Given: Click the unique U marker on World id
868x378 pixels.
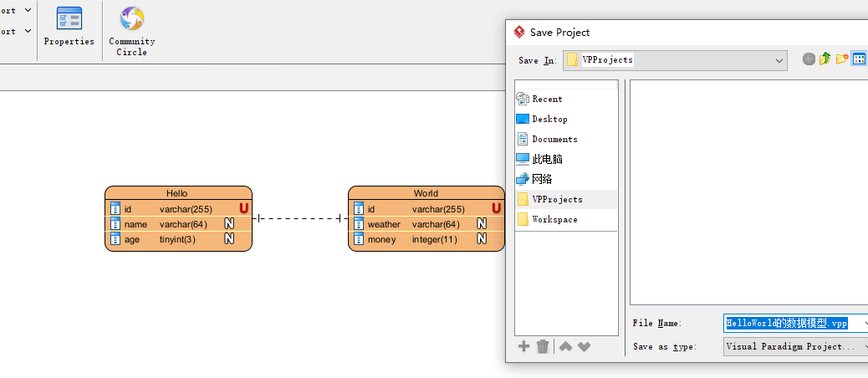Looking at the screenshot, I should point(496,208).
